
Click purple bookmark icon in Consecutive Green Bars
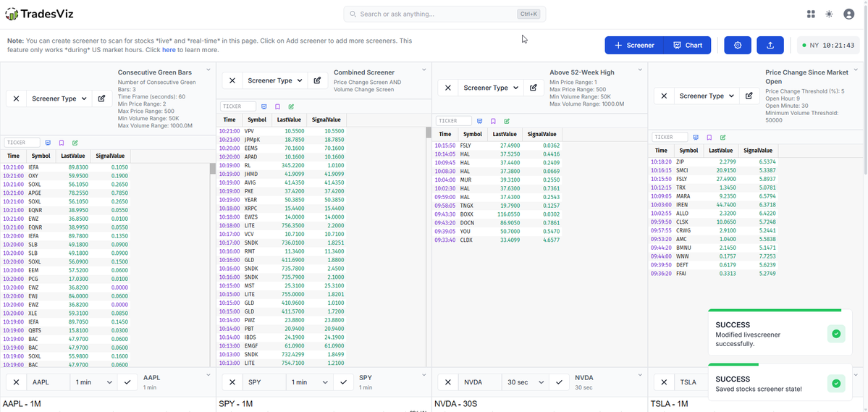coord(62,143)
